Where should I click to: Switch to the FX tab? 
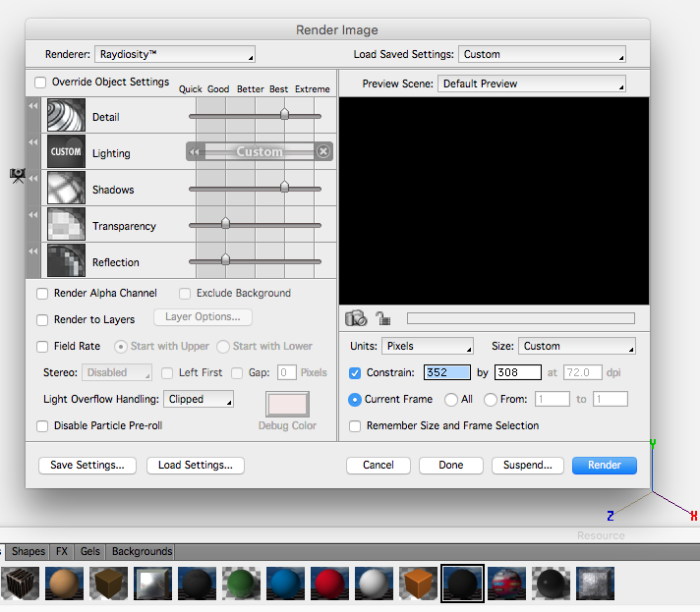pyautogui.click(x=62, y=551)
